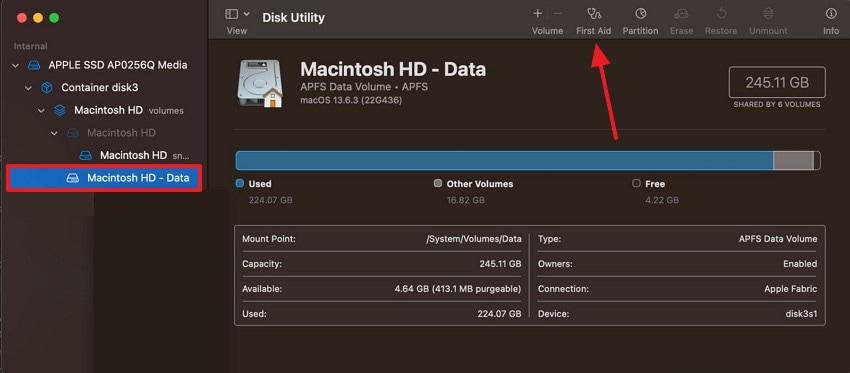Image resolution: width=850 pixels, height=373 pixels.
Task: Click the Owners Enabled value
Action: tap(800, 264)
